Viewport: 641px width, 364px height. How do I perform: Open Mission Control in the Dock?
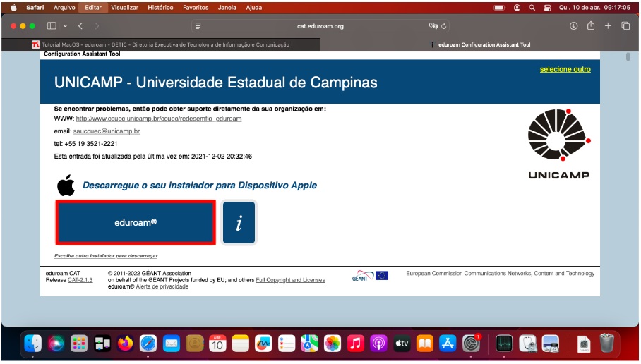(x=102, y=344)
